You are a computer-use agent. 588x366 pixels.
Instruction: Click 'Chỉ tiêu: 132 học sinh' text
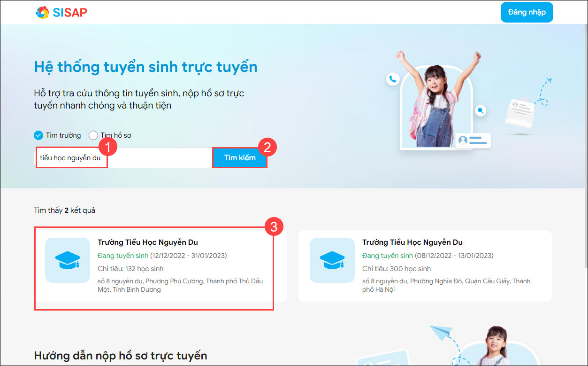tap(130, 269)
